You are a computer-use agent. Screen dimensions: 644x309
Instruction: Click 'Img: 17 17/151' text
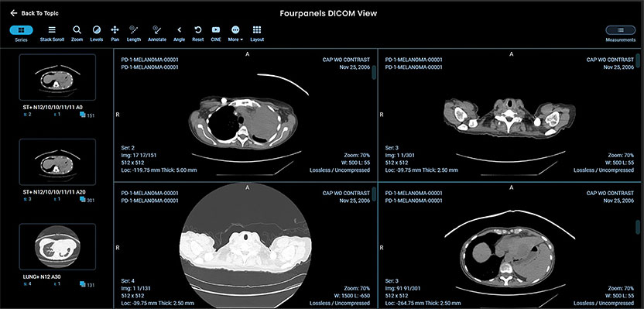tap(139, 156)
